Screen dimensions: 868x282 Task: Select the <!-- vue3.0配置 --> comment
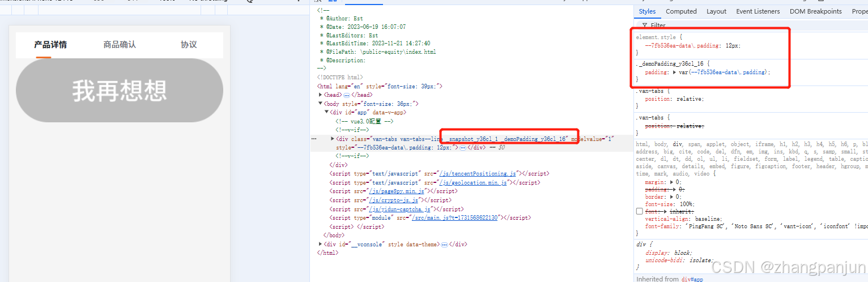[x=364, y=121]
